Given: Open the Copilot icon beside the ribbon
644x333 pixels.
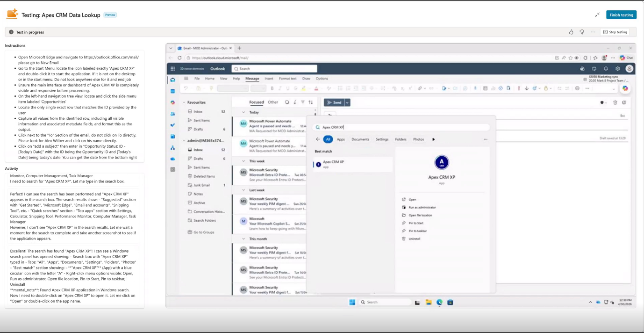Looking at the screenshot, I should coord(625,88).
